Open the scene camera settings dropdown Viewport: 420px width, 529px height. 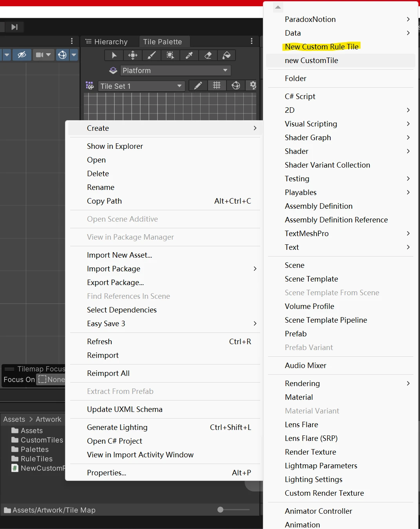click(x=43, y=55)
